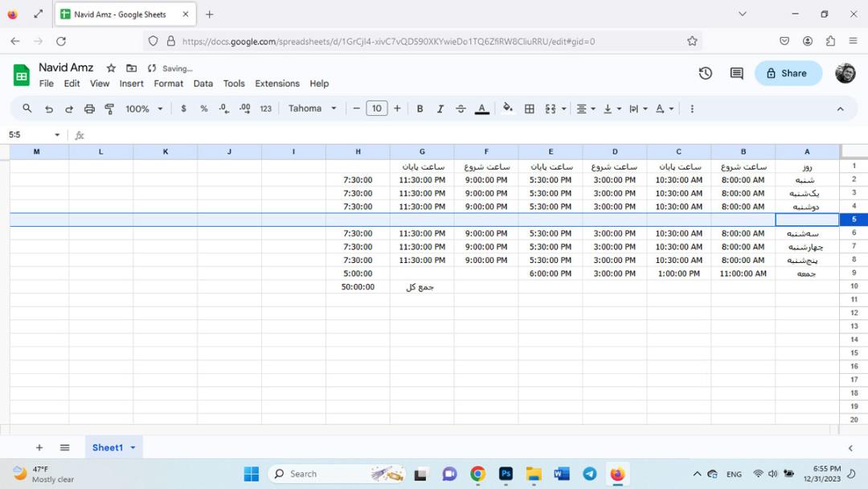Open the Format menu
868x489 pixels.
click(168, 84)
